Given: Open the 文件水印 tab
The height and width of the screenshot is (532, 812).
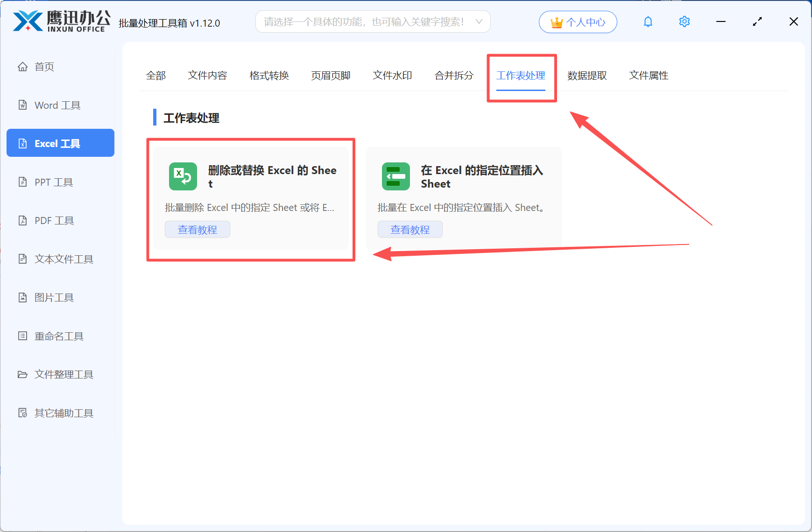Looking at the screenshot, I should click(392, 75).
